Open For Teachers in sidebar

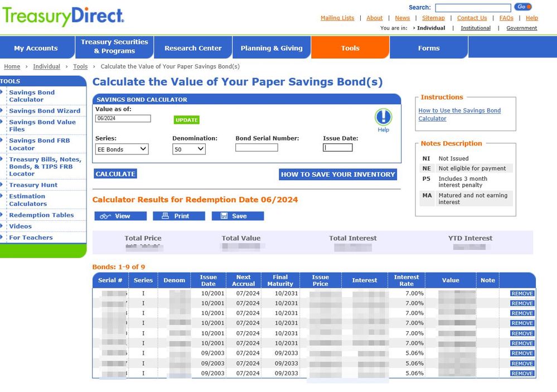pyautogui.click(x=31, y=238)
